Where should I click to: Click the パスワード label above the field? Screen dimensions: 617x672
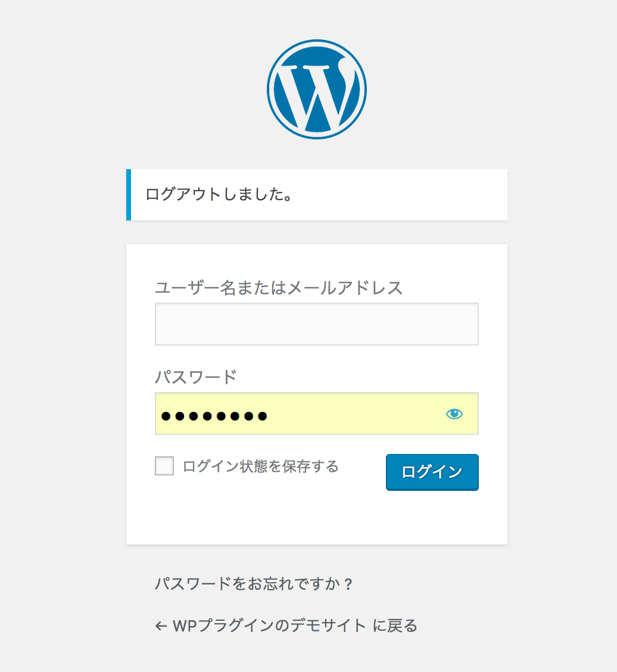196,377
